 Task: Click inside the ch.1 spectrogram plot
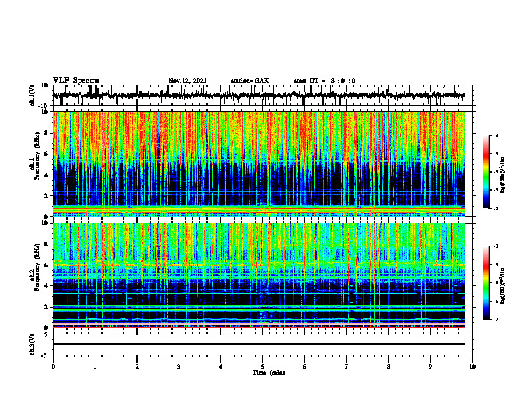(259, 164)
